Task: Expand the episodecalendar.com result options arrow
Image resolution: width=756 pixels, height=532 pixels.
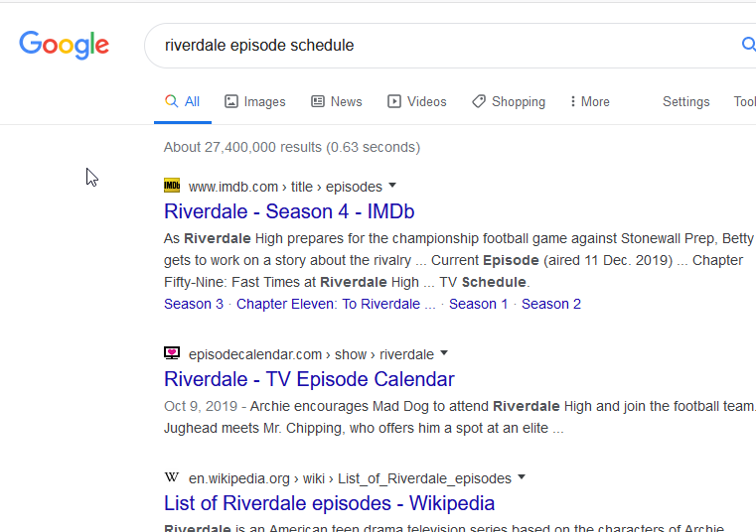Action: coord(444,352)
